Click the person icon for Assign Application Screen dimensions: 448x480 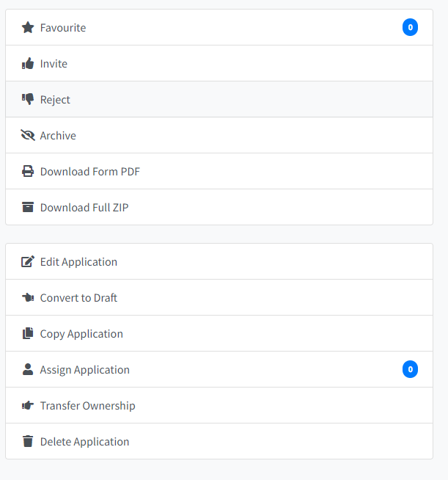28,369
